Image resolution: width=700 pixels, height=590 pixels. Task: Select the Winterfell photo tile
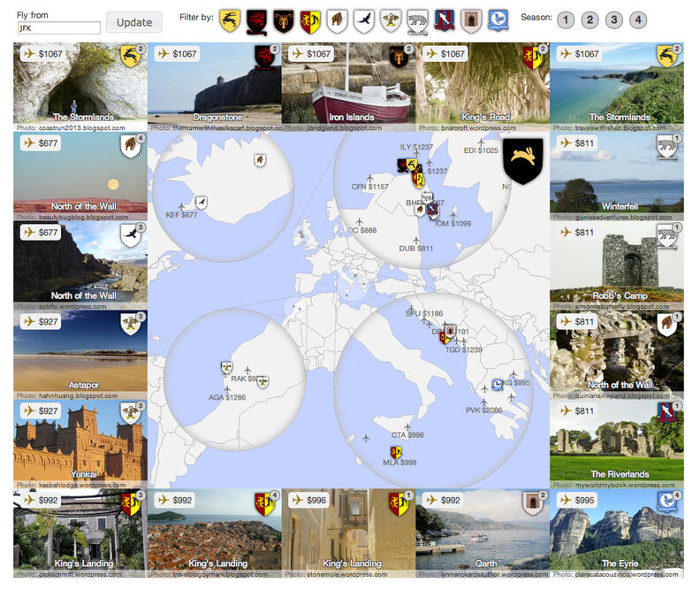point(616,172)
